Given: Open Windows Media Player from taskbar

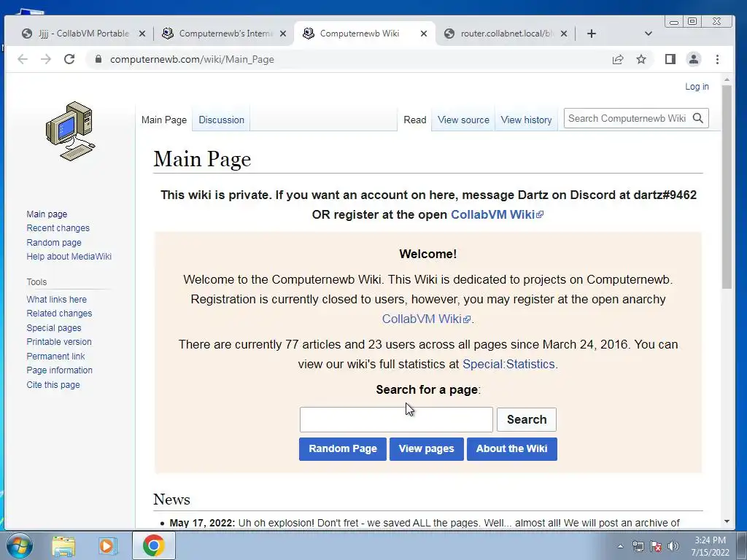Looking at the screenshot, I should click(108, 545).
